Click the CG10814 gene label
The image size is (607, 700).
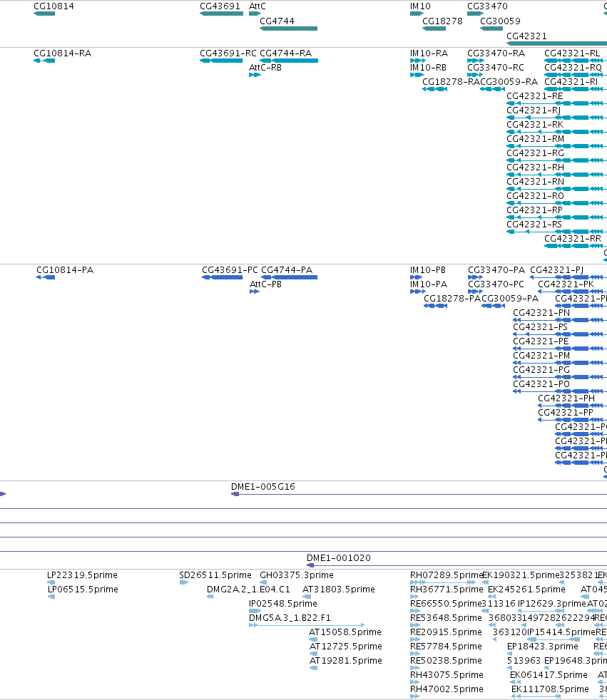[53, 6]
